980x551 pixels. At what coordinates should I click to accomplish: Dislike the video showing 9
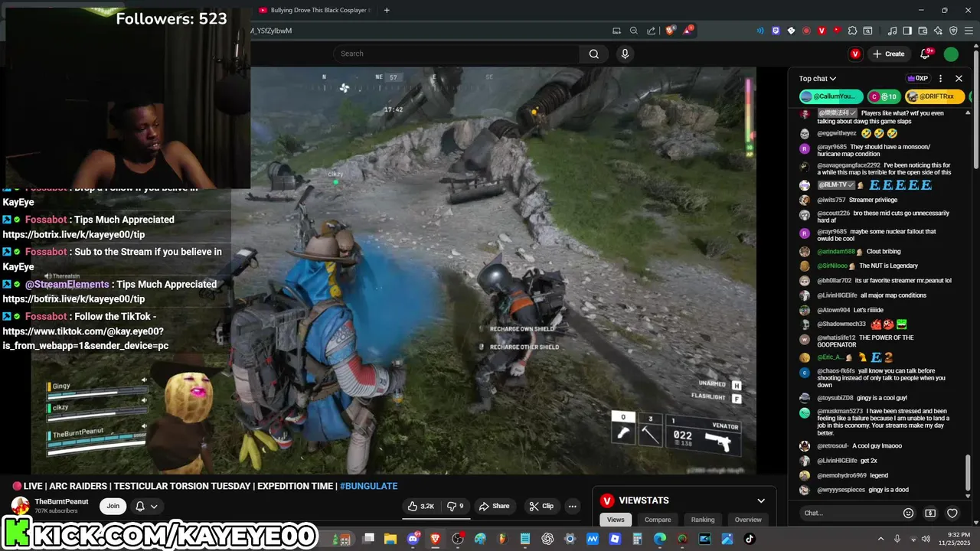click(x=456, y=506)
